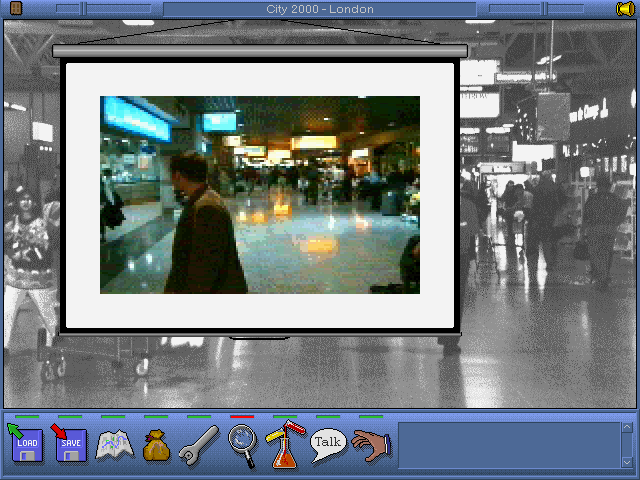The width and height of the screenshot is (640, 480).
Task: Select the grabbing hand take tool
Action: tap(371, 445)
